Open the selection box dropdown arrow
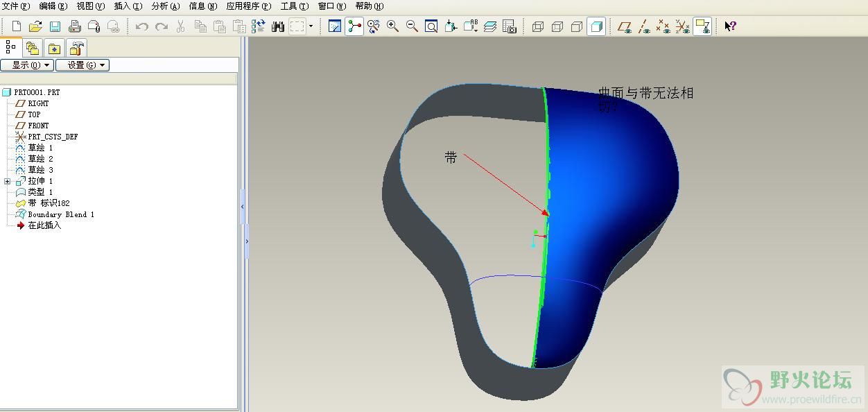 (311, 26)
